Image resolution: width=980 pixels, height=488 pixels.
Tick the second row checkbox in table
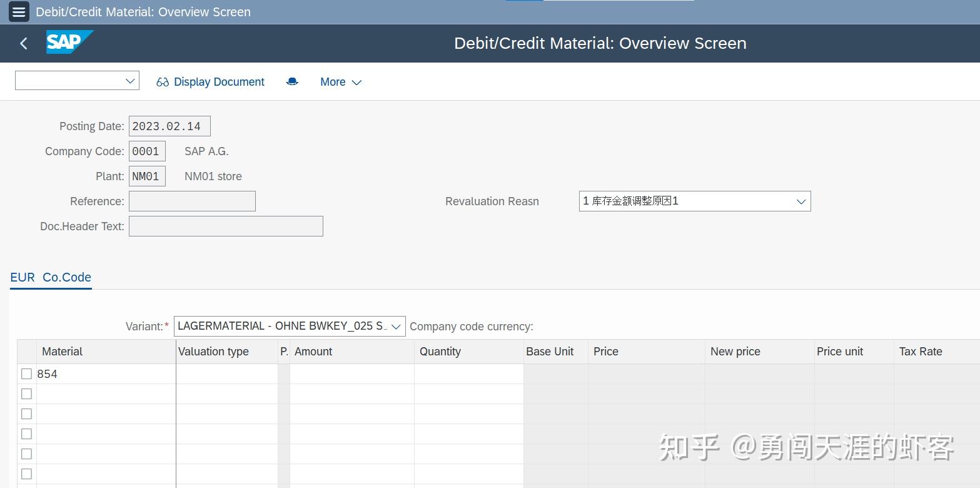point(26,394)
